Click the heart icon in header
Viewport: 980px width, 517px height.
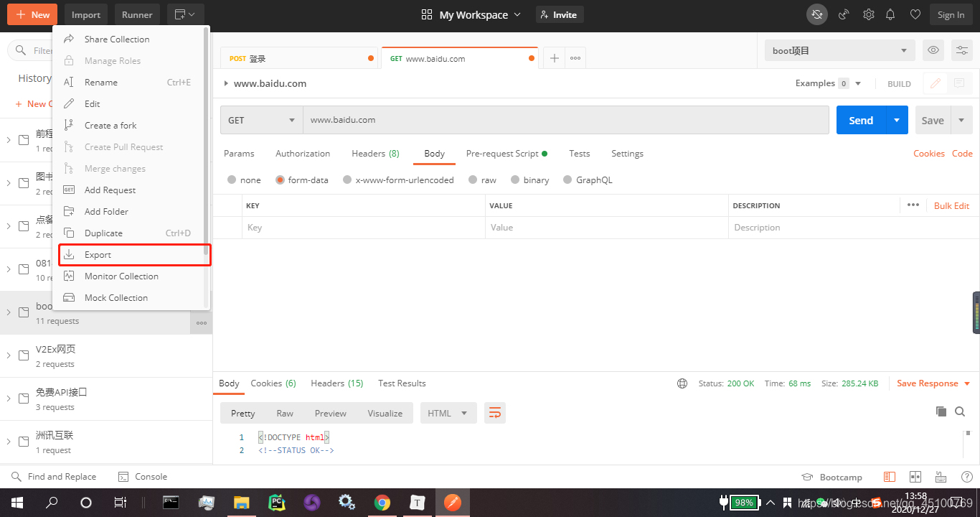(x=915, y=14)
